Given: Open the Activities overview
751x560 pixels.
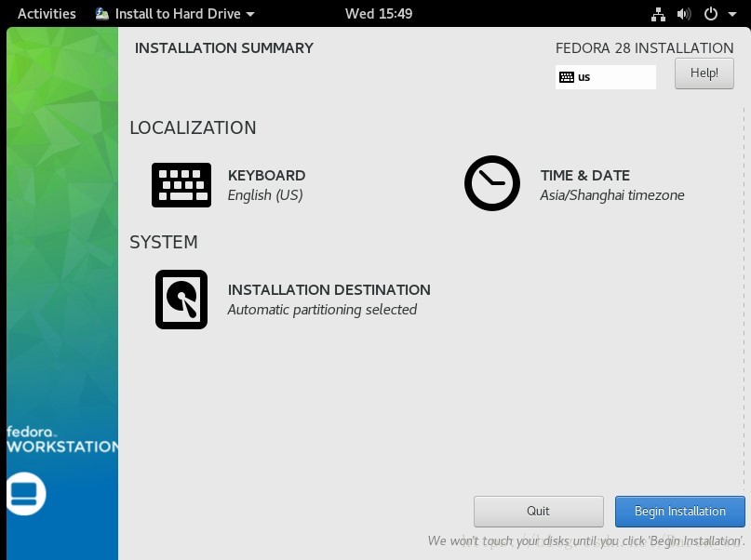Looking at the screenshot, I should (x=47, y=13).
